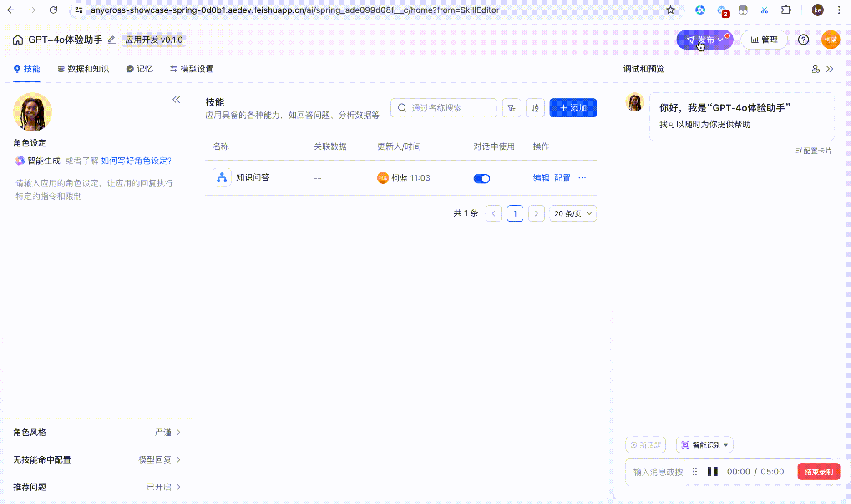Click the pencil icon to rename the app

click(112, 40)
